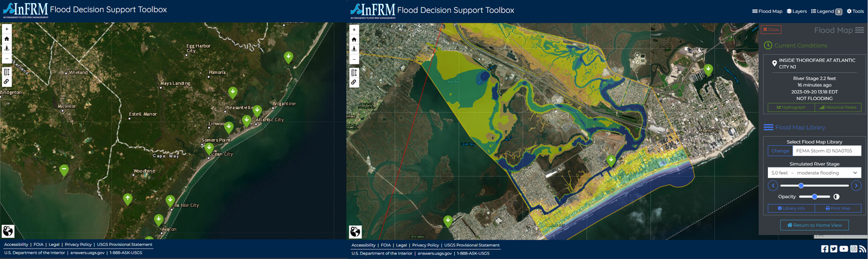Viewport: 868px width, 259px height.
Task: Go to home extent on right map
Action: pos(354,40)
